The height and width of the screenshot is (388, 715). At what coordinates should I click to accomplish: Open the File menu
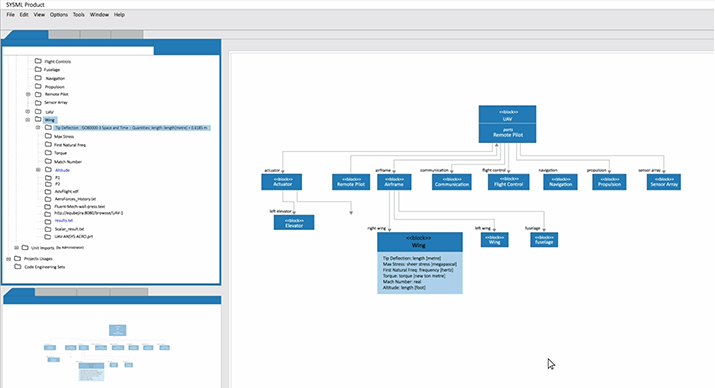[10, 15]
